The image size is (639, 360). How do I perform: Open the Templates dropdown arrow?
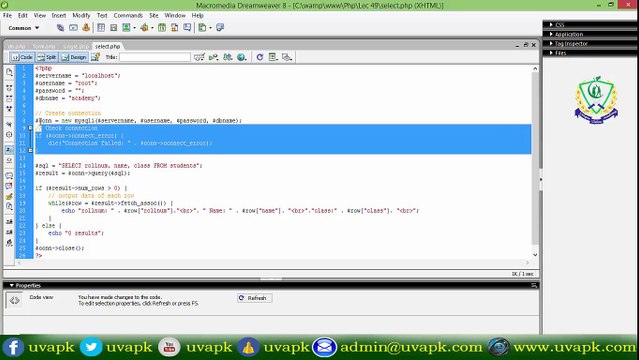point(211,28)
